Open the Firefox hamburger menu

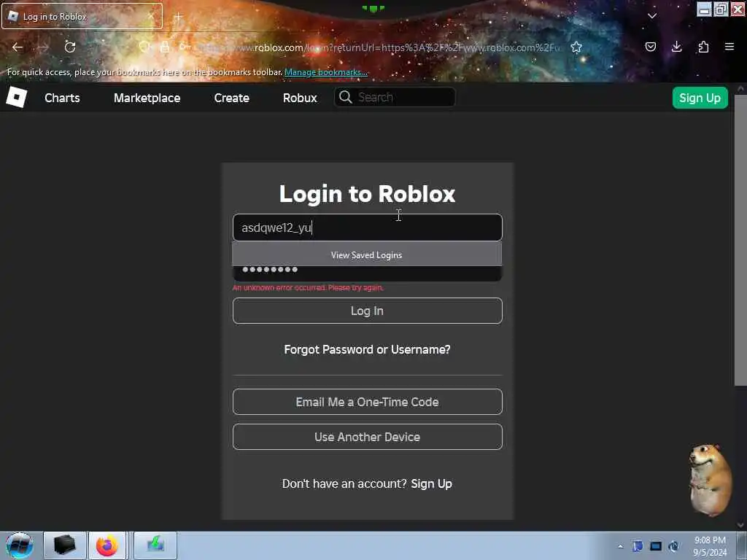[729, 47]
